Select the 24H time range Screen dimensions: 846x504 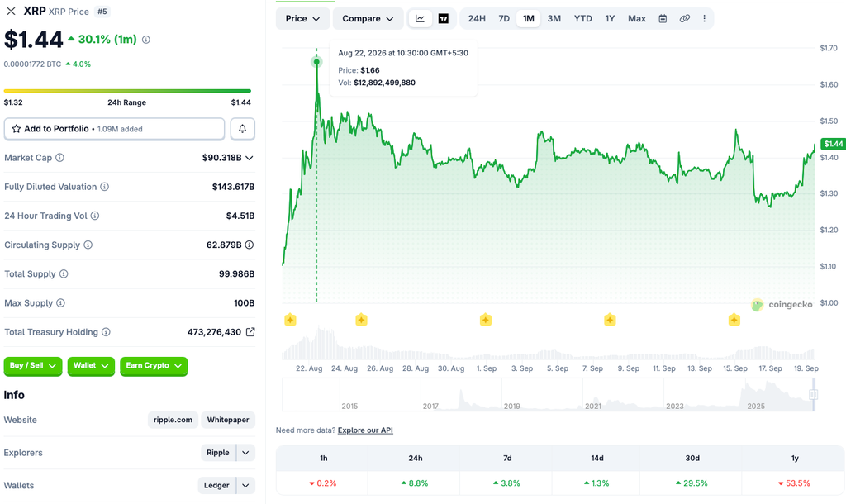pyautogui.click(x=477, y=18)
